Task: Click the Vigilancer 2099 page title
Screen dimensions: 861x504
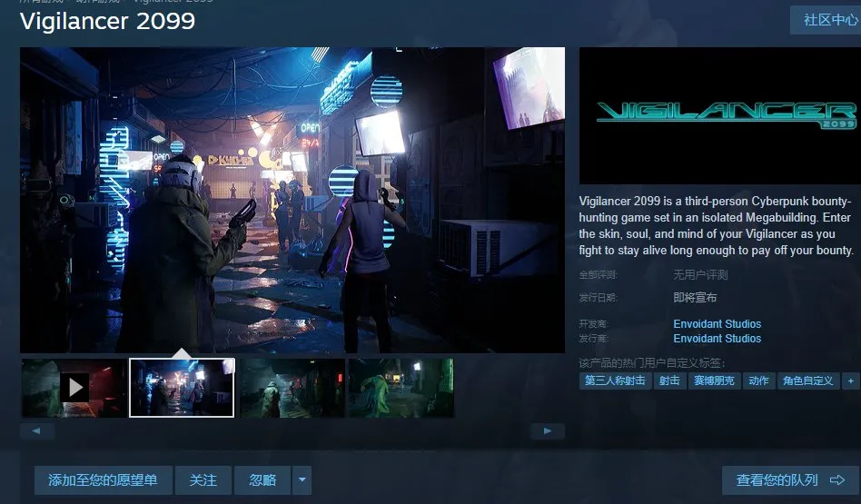Action: click(x=107, y=22)
